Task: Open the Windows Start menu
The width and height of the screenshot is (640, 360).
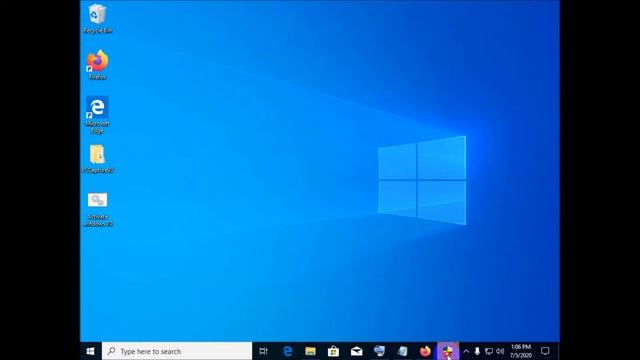Action: [91, 351]
